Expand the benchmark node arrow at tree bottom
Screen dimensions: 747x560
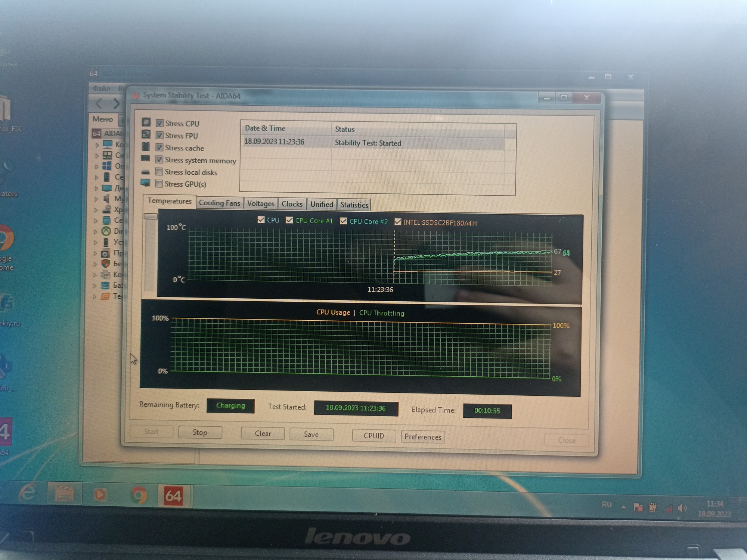click(x=95, y=297)
